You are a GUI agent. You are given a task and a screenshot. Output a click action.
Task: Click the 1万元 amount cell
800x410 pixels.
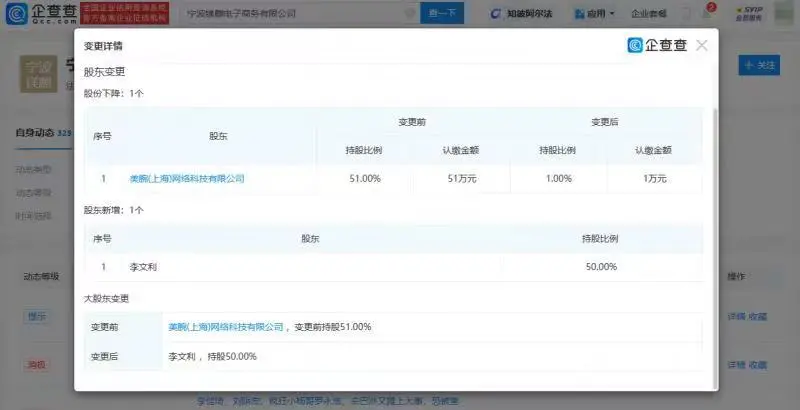655,178
